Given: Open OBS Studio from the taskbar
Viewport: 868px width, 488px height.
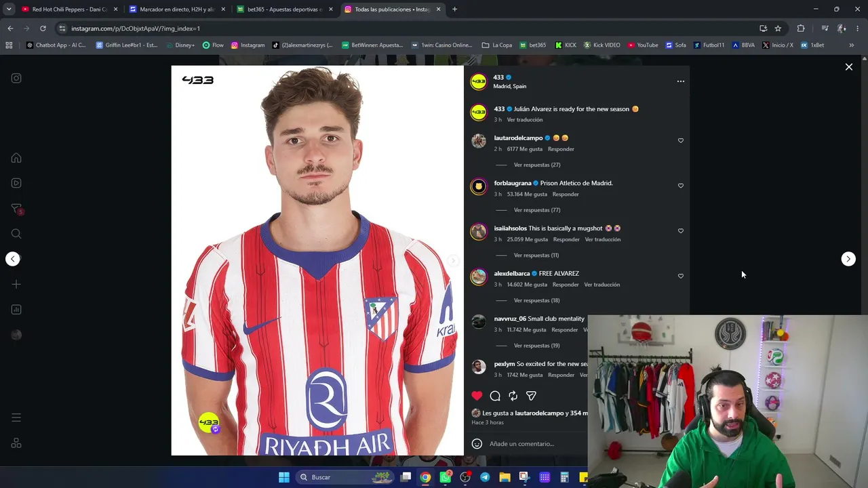Looking at the screenshot, I should coord(465,477).
